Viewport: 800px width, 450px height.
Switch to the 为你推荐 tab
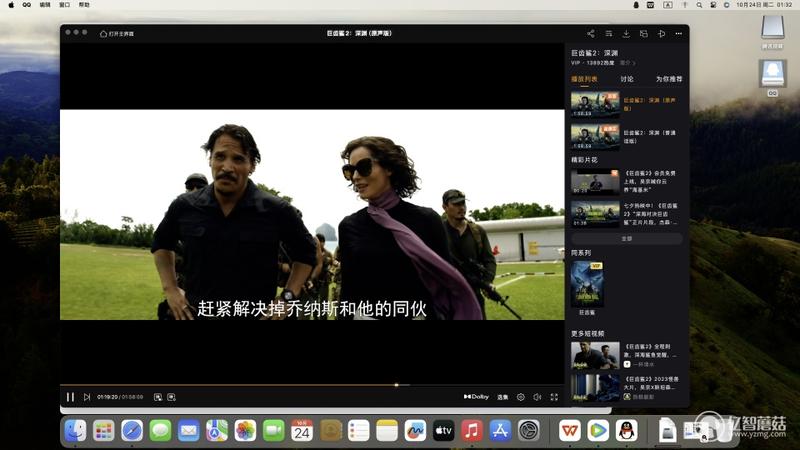(669, 79)
